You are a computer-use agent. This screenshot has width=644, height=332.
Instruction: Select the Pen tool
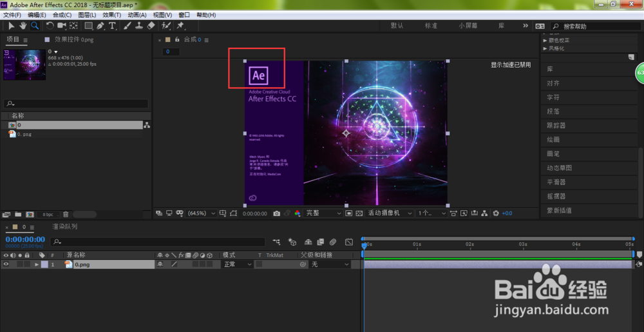coord(100,26)
